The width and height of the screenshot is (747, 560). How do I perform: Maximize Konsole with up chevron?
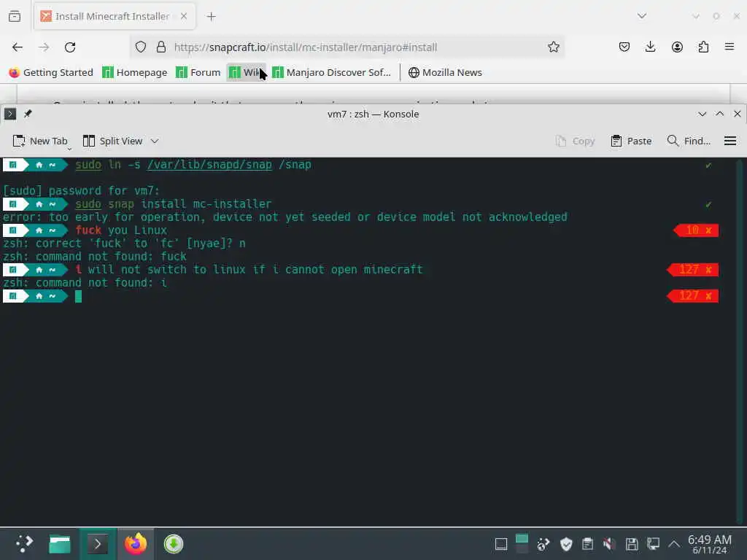719,114
